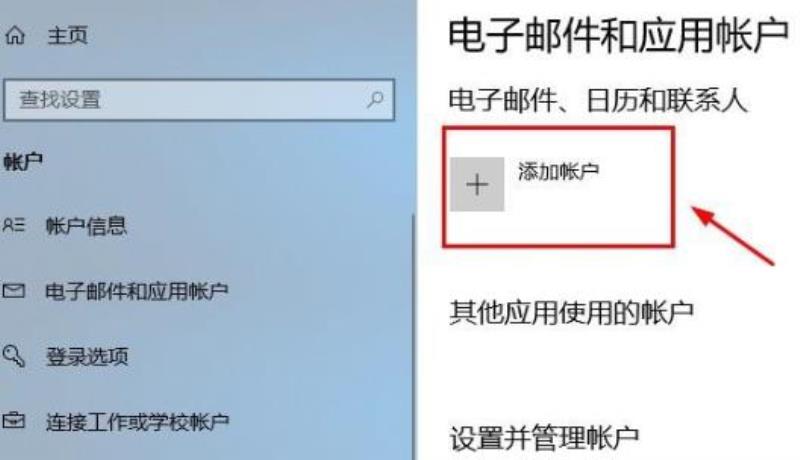Click the home icon beside 主页
The width and height of the screenshot is (800, 460).
(15, 36)
